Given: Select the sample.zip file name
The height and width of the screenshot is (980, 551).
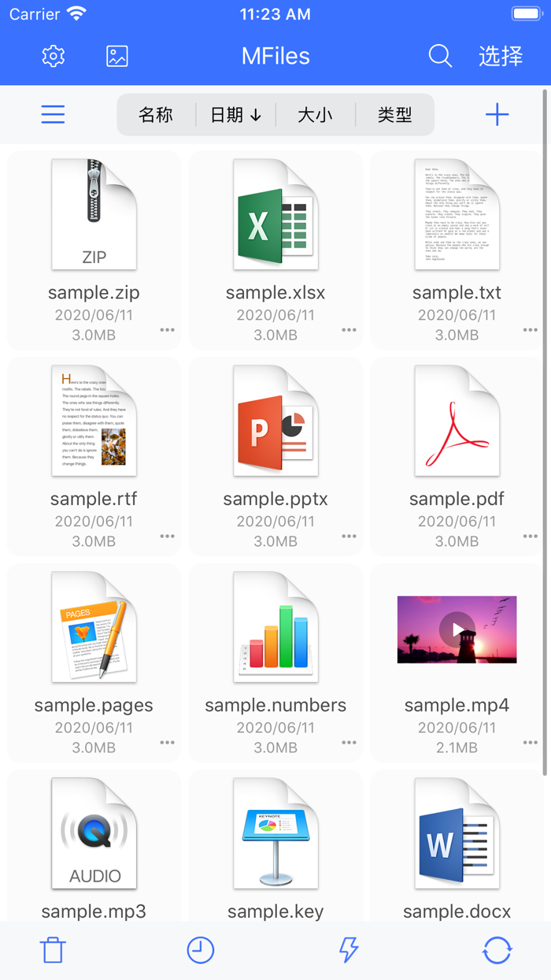Looking at the screenshot, I should click(x=94, y=293).
